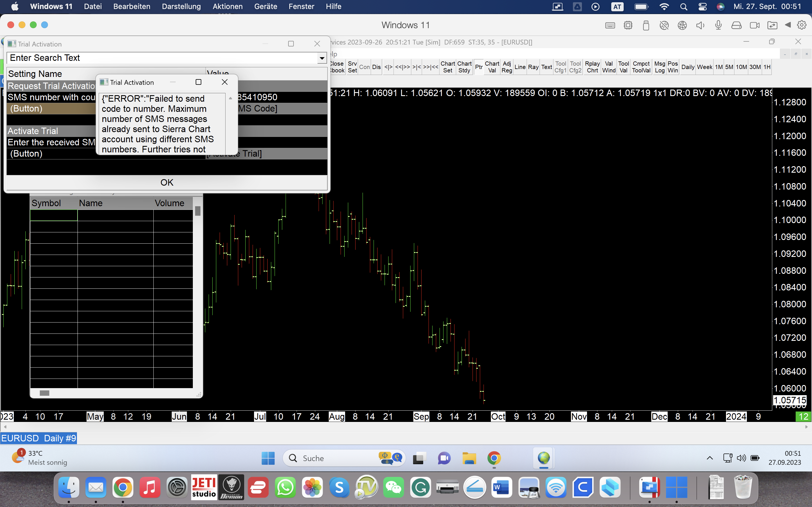Click the Windows Start button
Image resolution: width=812 pixels, height=507 pixels.
pyautogui.click(x=268, y=458)
